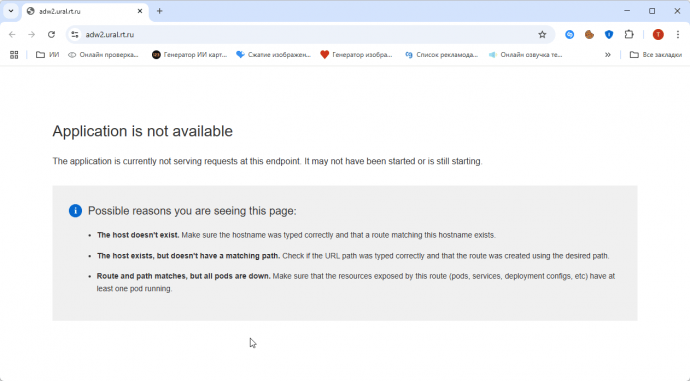Open the apps grid icon in bookmarks bar
Screen dimensions: 690x381
click(x=14, y=55)
